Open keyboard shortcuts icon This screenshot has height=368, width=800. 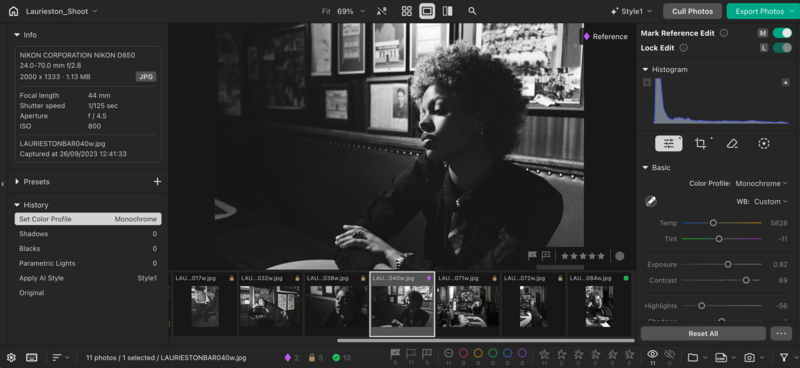point(32,357)
